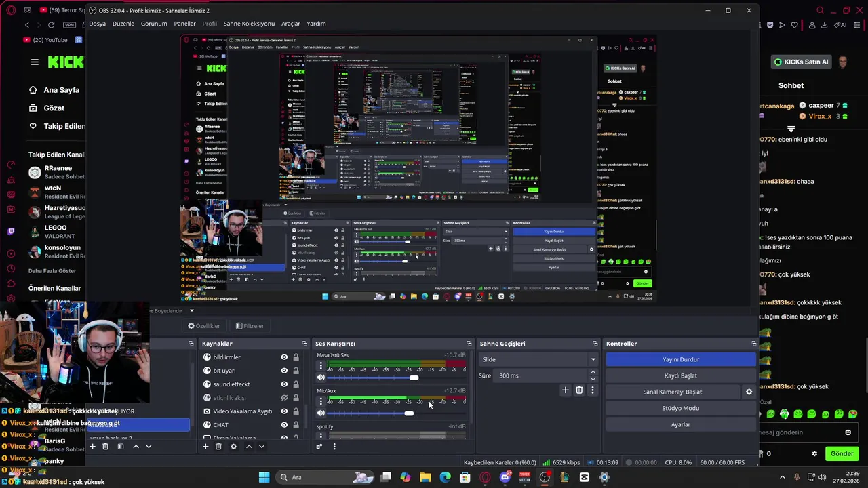Toggle visibility of bit uyarı source

coord(284,371)
